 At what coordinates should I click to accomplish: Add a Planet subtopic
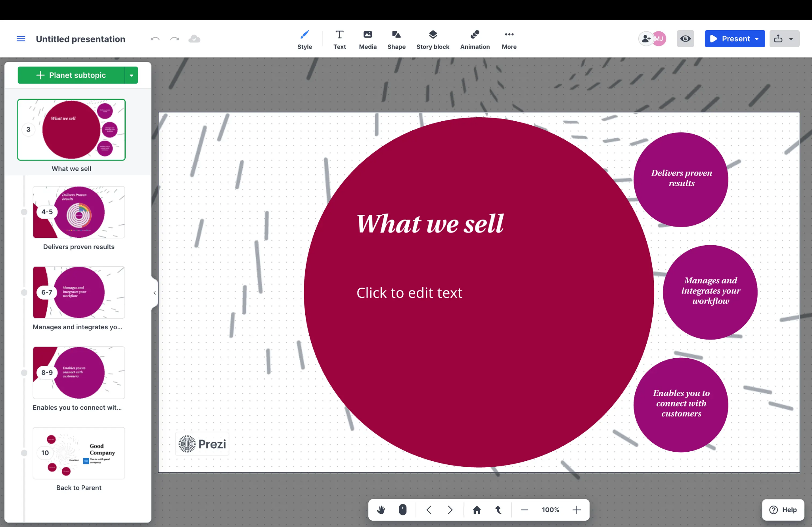tap(71, 75)
